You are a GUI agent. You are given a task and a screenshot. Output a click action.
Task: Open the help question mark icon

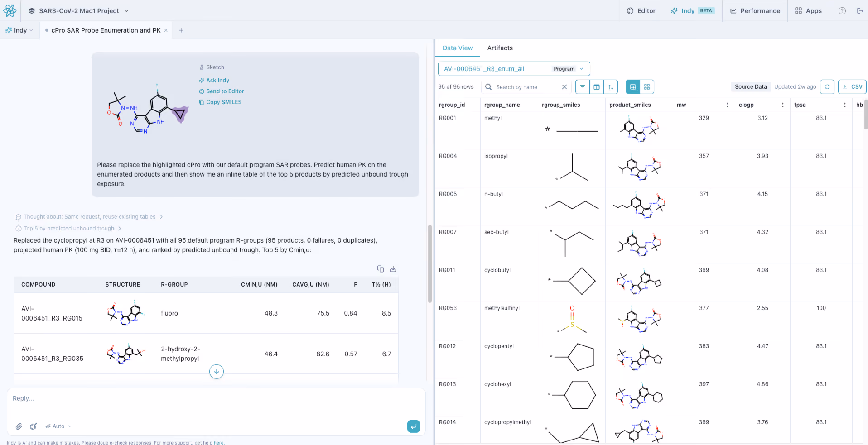(x=842, y=11)
